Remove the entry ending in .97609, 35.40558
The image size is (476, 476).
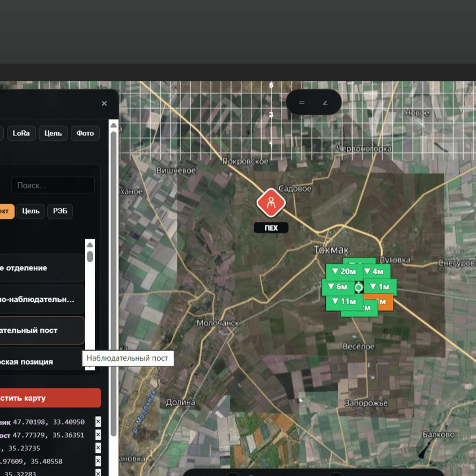point(98,461)
